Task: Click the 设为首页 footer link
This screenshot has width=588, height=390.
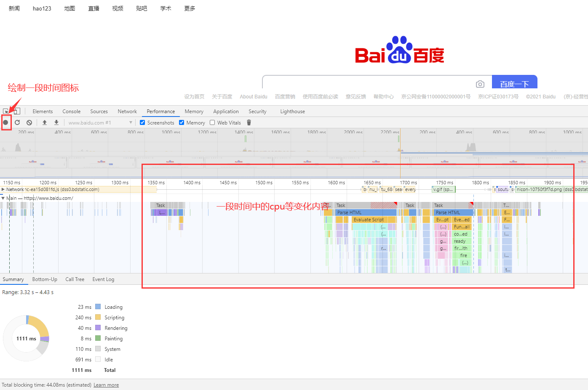Action: 194,97
